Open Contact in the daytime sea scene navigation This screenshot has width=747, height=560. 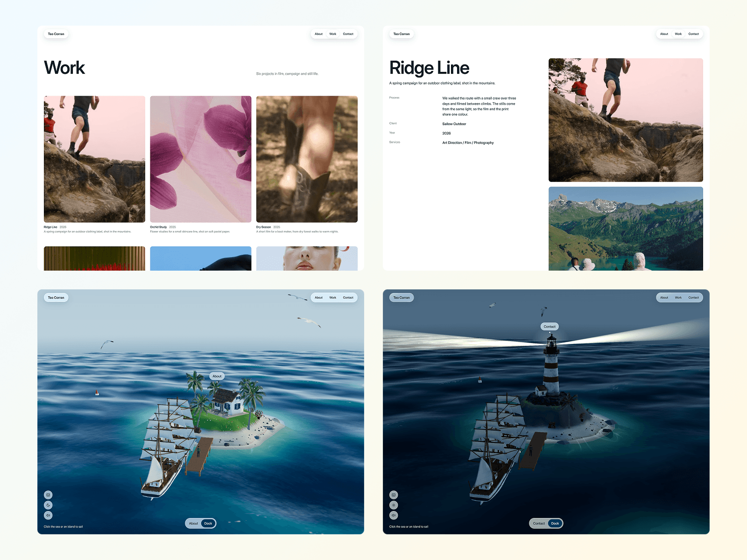click(348, 298)
